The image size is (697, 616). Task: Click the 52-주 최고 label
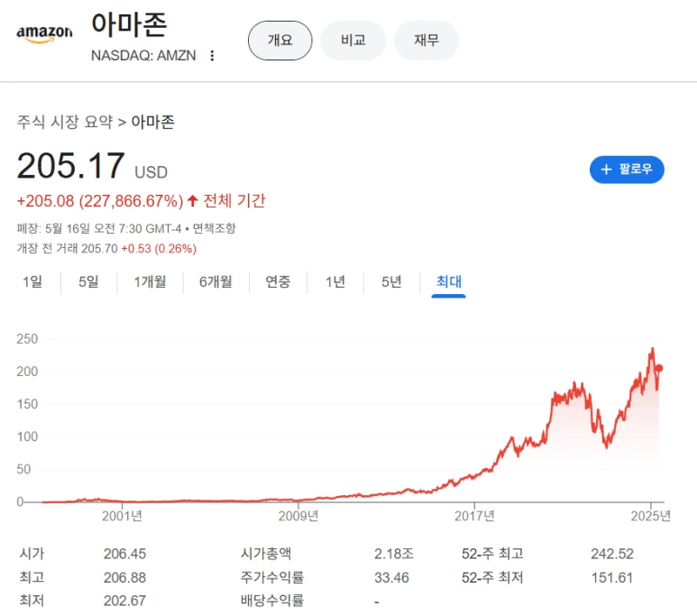(492, 554)
